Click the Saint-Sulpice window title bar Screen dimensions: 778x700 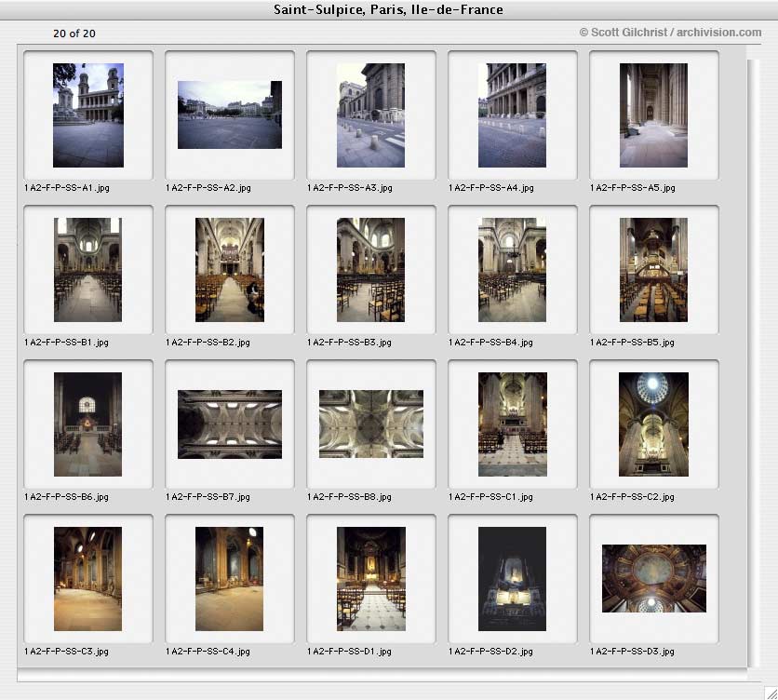(x=389, y=10)
